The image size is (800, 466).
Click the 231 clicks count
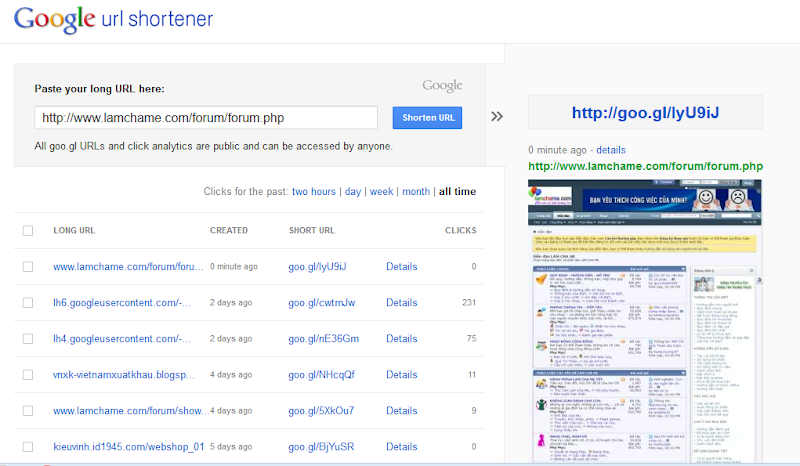coord(469,303)
